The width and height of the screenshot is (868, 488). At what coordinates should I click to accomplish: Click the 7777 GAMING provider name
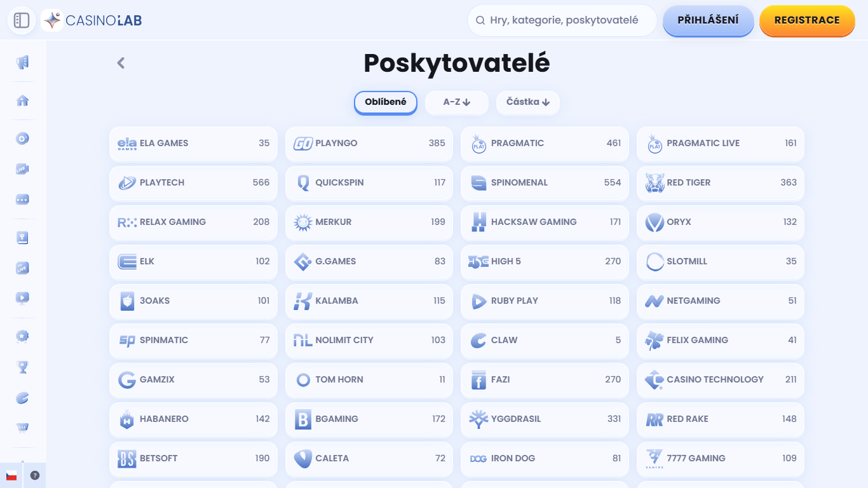click(696, 458)
